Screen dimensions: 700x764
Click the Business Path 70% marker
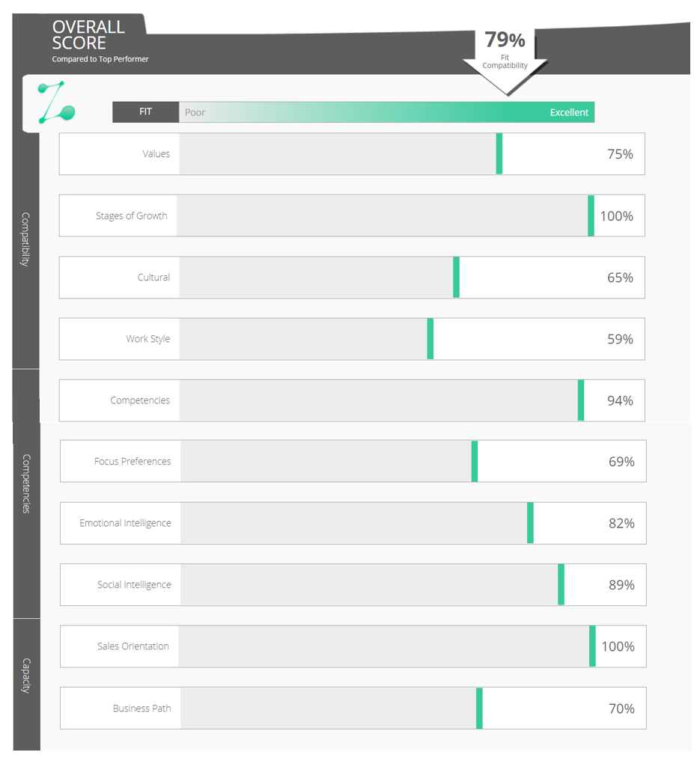[479, 709]
